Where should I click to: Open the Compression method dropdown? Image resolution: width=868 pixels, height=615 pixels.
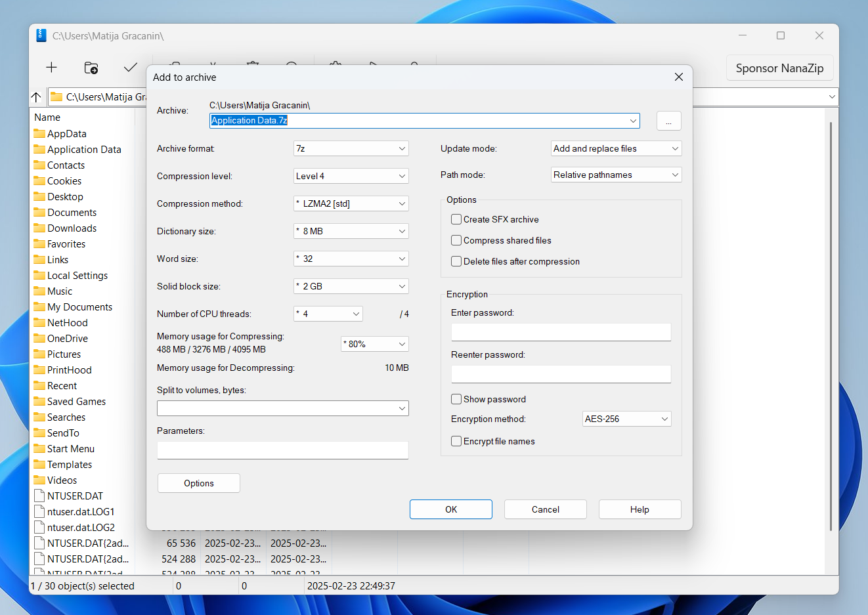pyautogui.click(x=351, y=203)
